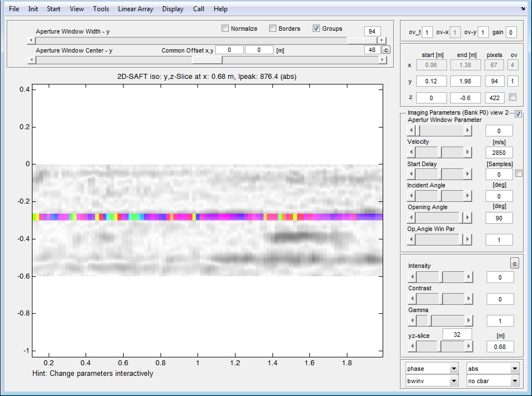
Task: Decrease Gamma with the left arrow
Action: 412,320
